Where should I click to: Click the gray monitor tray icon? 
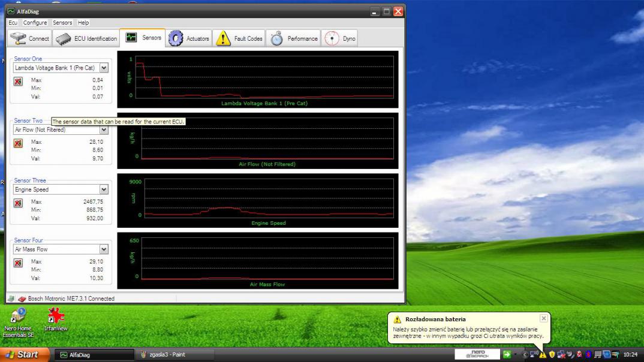[x=598, y=354]
